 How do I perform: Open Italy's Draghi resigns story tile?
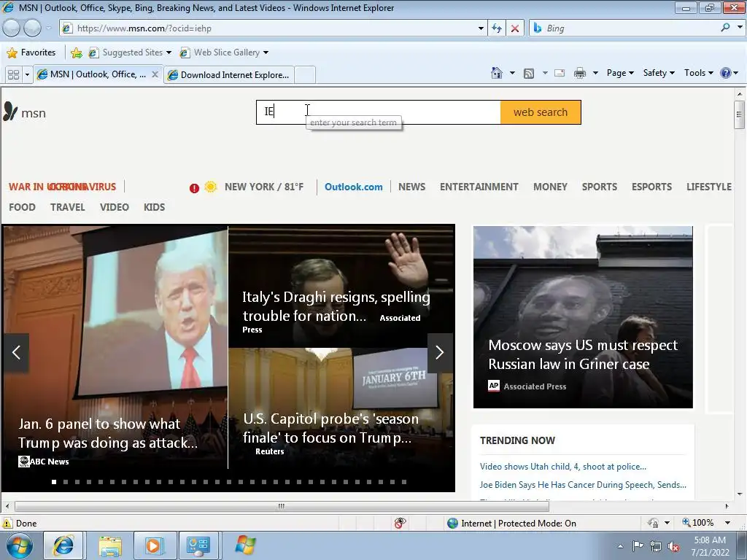pyautogui.click(x=341, y=287)
